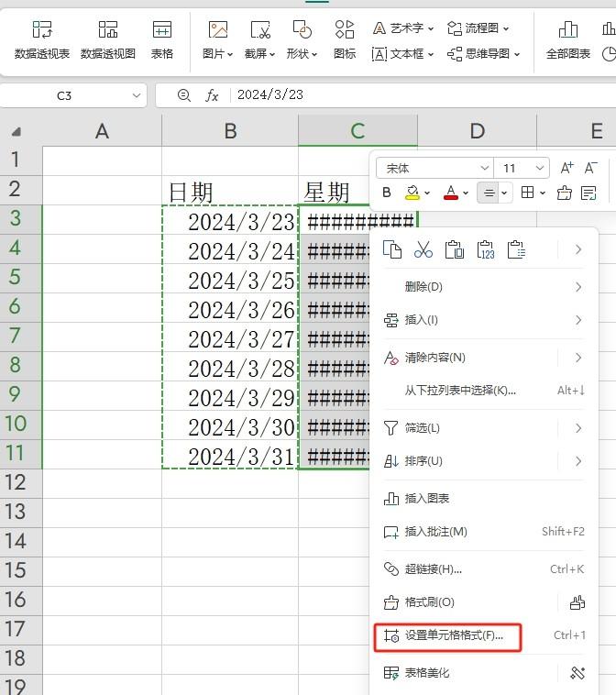Select column B header

[x=230, y=131]
